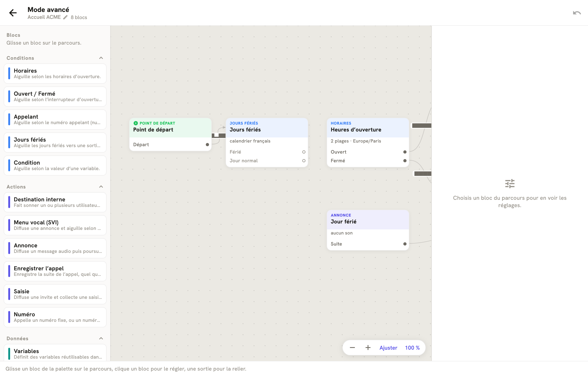Go back with the arrow icon
Screen dimensions: 588x377
13,13
